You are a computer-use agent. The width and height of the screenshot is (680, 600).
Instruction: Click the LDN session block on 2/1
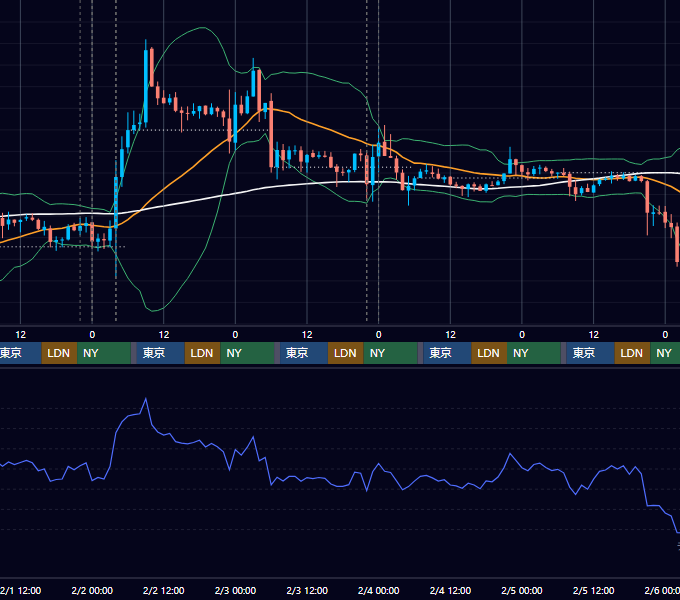coord(59,353)
